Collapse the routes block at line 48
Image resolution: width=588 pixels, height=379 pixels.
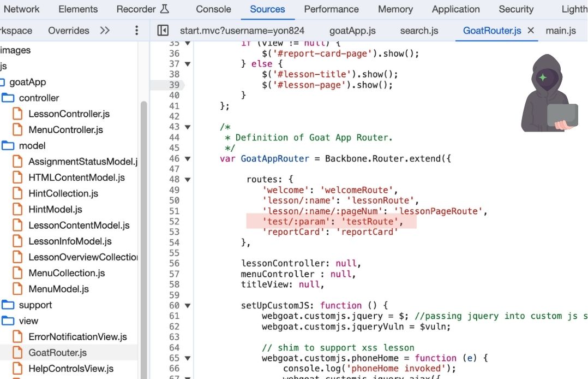click(x=188, y=180)
